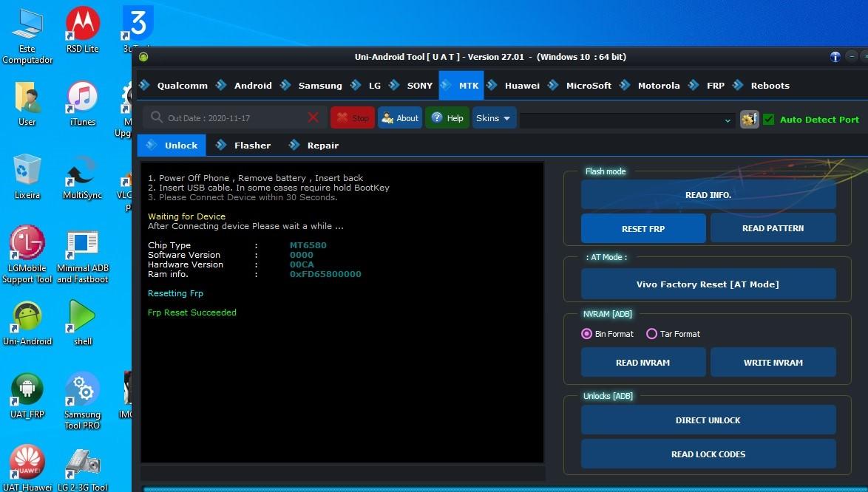Select Tar Format radio button
The width and height of the screenshot is (868, 492).
[x=651, y=334]
